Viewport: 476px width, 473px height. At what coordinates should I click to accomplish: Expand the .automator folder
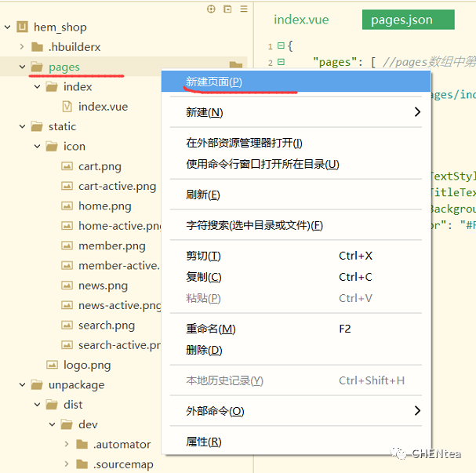pos(67,445)
